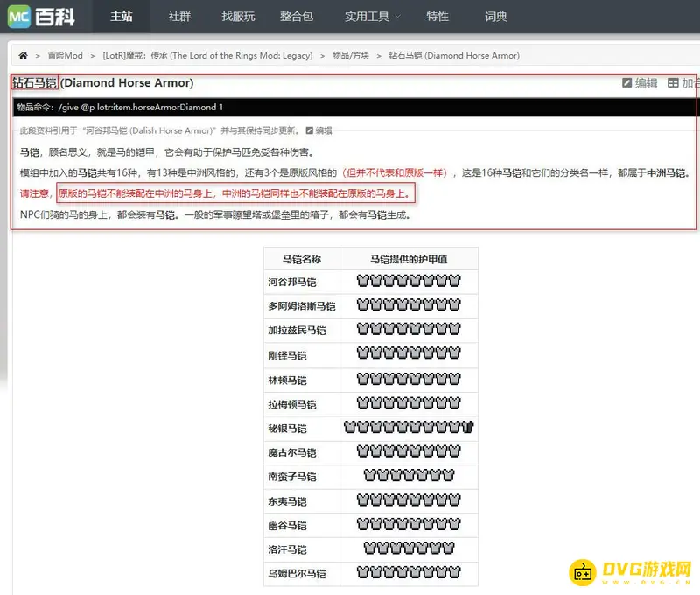Click the 马铠名称 table header cell
The width and height of the screenshot is (700, 595).
coord(301,259)
